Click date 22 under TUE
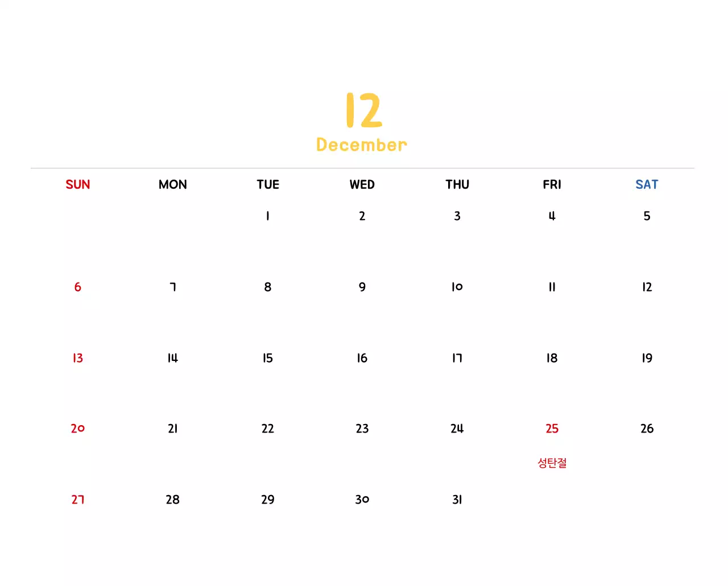 (267, 429)
